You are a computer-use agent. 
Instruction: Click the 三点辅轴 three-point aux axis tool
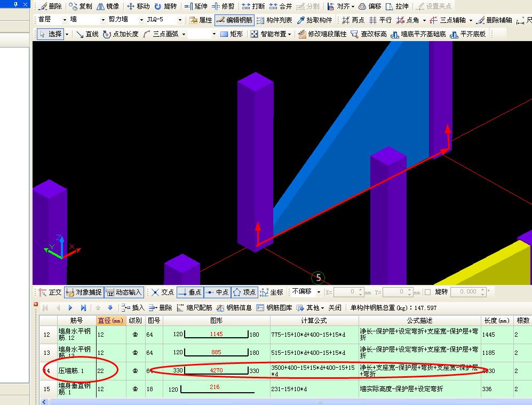[x=448, y=20]
